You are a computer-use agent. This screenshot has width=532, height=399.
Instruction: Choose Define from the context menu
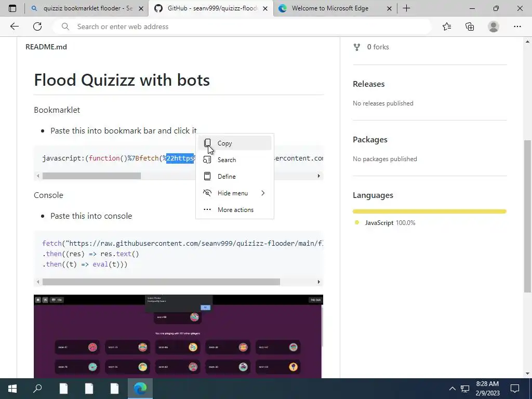pyautogui.click(x=235, y=177)
